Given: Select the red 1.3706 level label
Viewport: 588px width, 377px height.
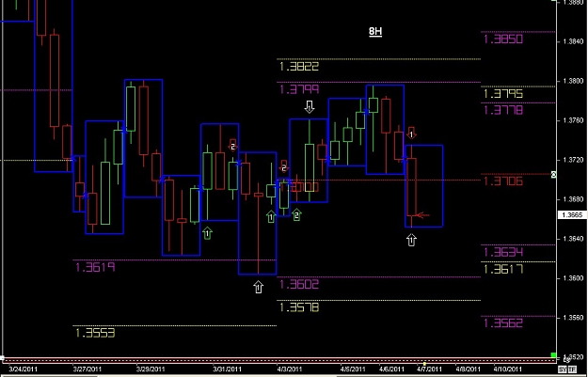Looking at the screenshot, I should click(x=503, y=181).
